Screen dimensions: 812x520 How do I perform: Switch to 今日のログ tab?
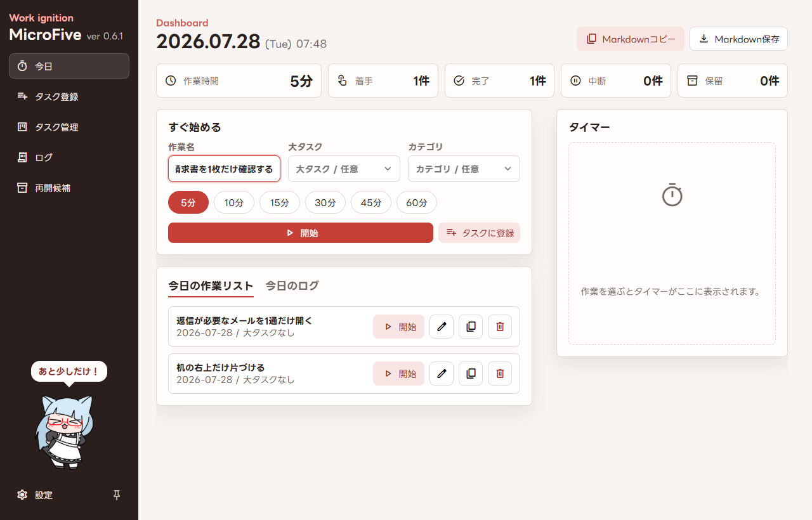pyautogui.click(x=292, y=286)
